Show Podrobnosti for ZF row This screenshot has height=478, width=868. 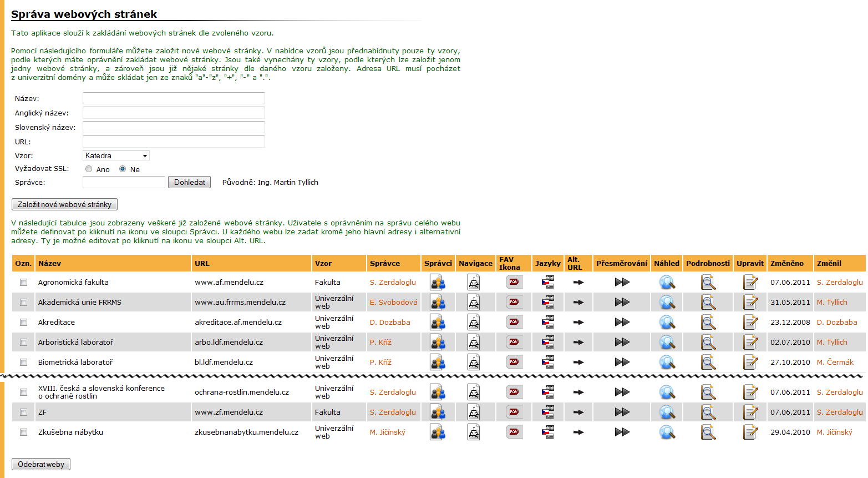coord(708,412)
